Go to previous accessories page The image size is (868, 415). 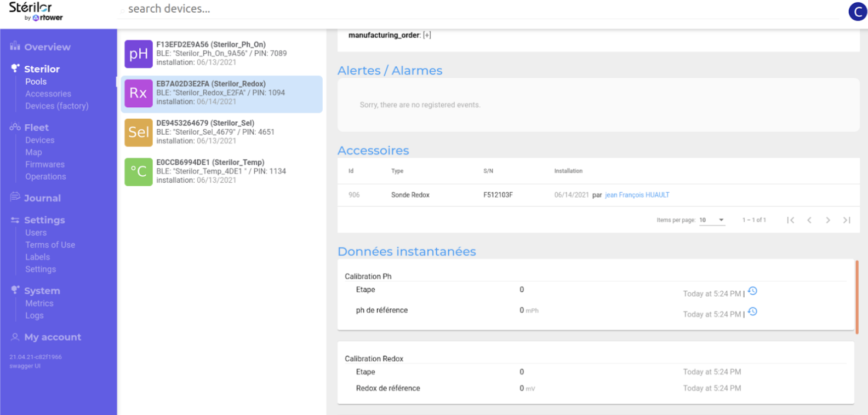pyautogui.click(x=809, y=220)
